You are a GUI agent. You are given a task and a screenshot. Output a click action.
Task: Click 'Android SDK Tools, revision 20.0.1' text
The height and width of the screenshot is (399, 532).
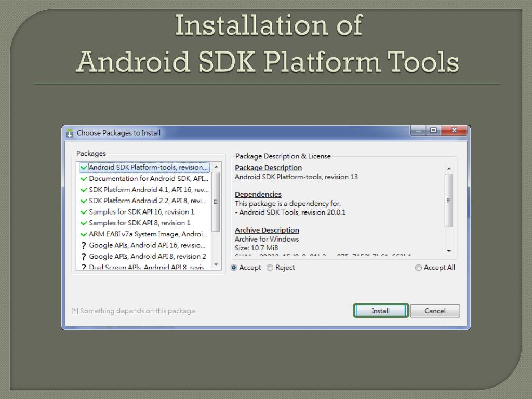(292, 212)
